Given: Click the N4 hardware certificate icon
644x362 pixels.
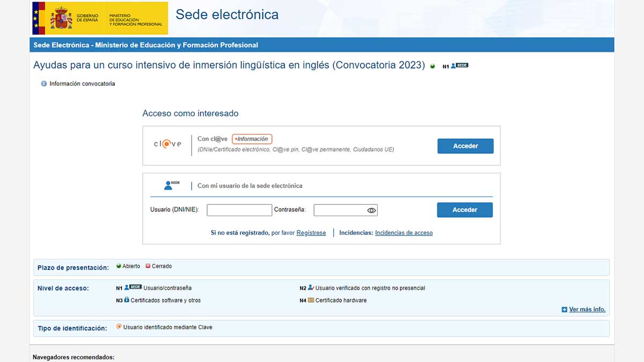Looking at the screenshot, I should click(311, 300).
